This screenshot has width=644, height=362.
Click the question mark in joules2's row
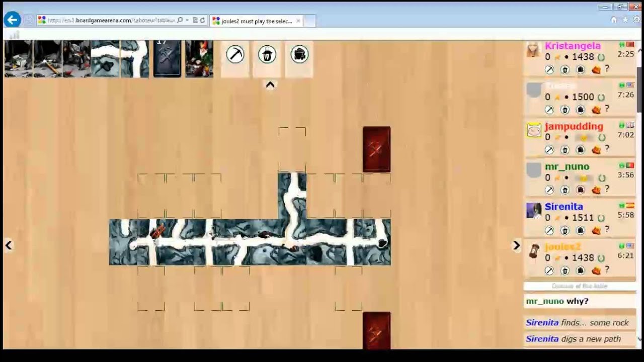pyautogui.click(x=607, y=269)
